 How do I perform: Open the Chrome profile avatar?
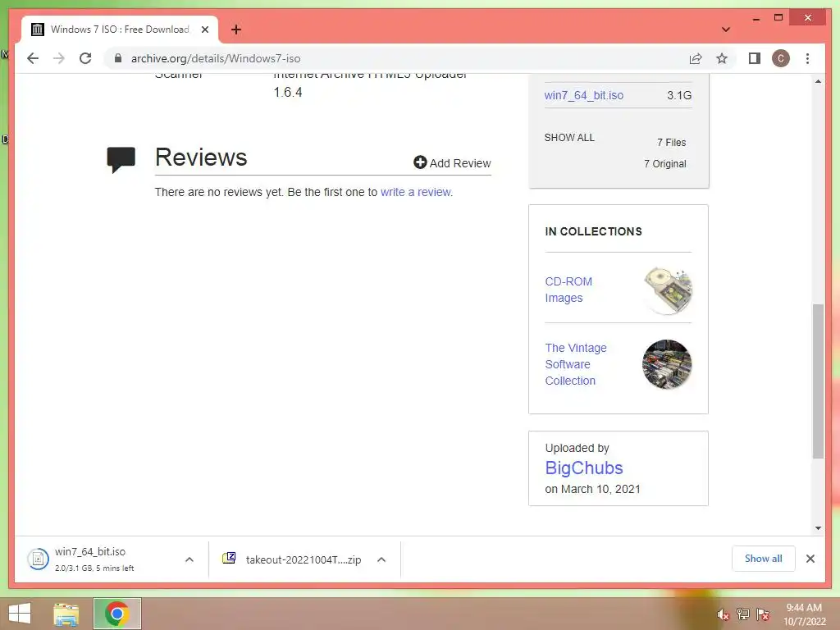pyautogui.click(x=781, y=58)
